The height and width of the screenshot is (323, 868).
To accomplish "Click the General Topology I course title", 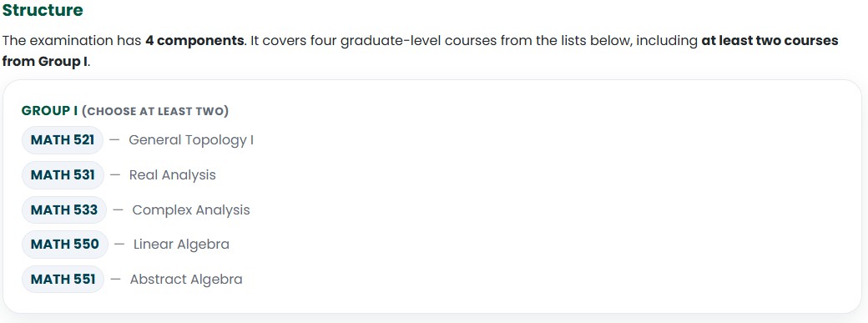I will tap(191, 140).
